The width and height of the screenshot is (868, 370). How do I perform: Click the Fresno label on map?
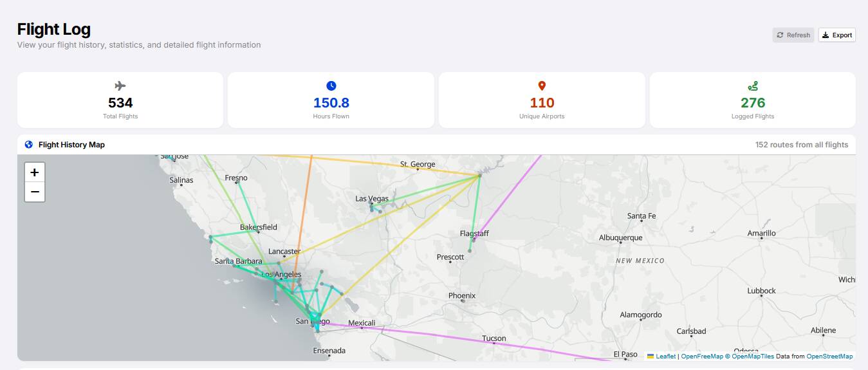point(236,178)
